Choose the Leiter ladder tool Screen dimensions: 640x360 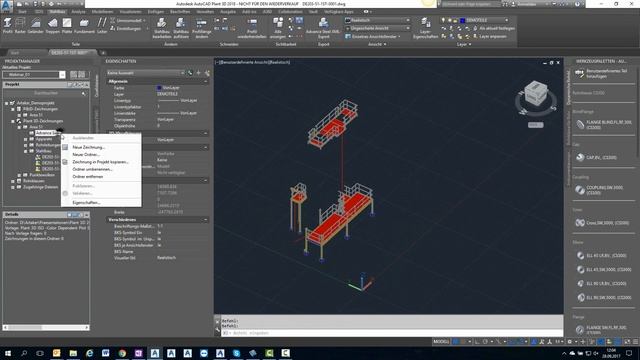pos(102,25)
